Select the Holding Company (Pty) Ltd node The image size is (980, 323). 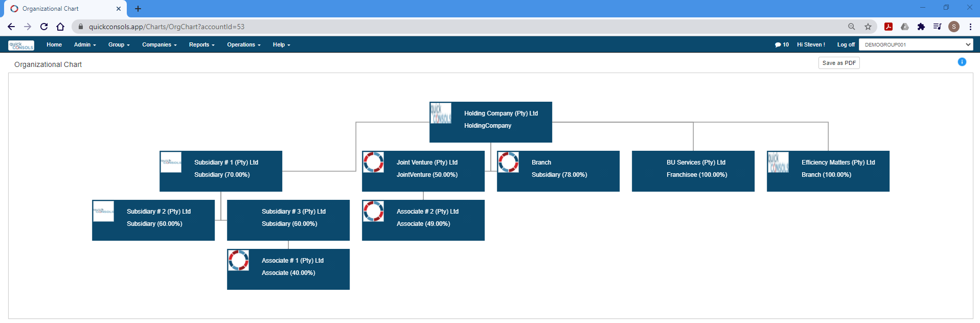click(x=491, y=122)
